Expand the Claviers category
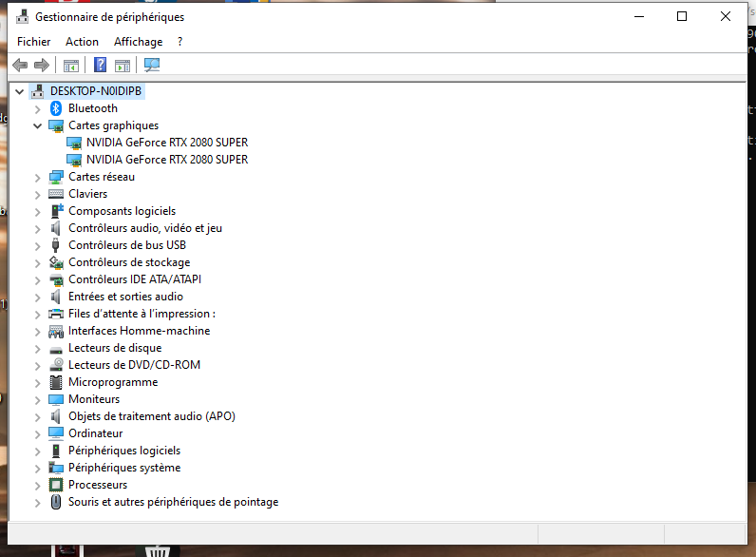The height and width of the screenshot is (557, 756). [x=38, y=195]
